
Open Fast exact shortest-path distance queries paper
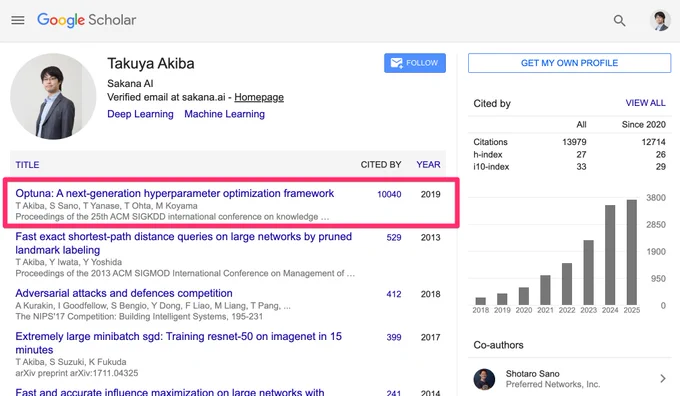[x=183, y=243]
